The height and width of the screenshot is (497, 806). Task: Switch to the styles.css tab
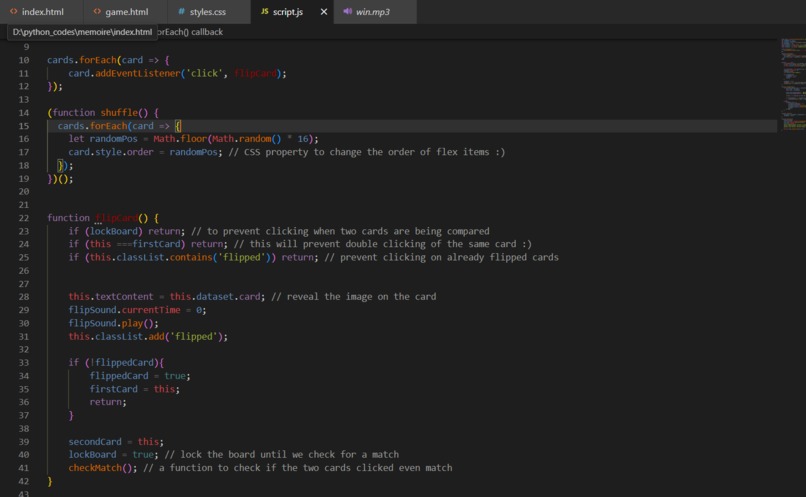click(208, 12)
